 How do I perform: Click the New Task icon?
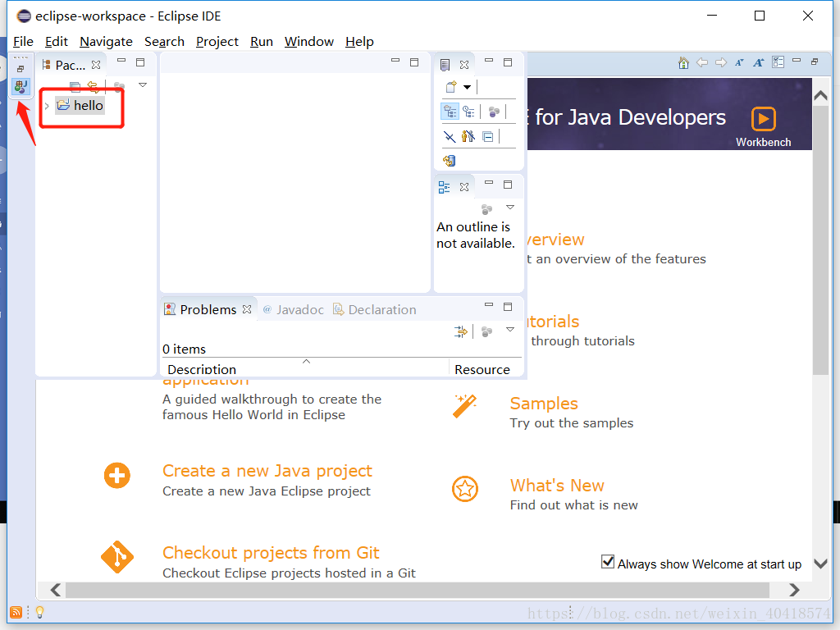pos(451,87)
